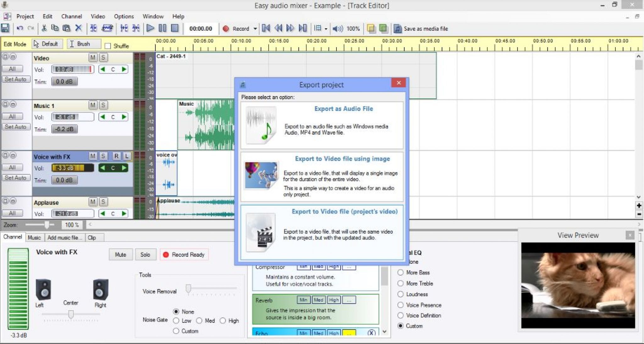
Task: Click the Set Auto button for Voice with FX
Action: [x=16, y=178]
